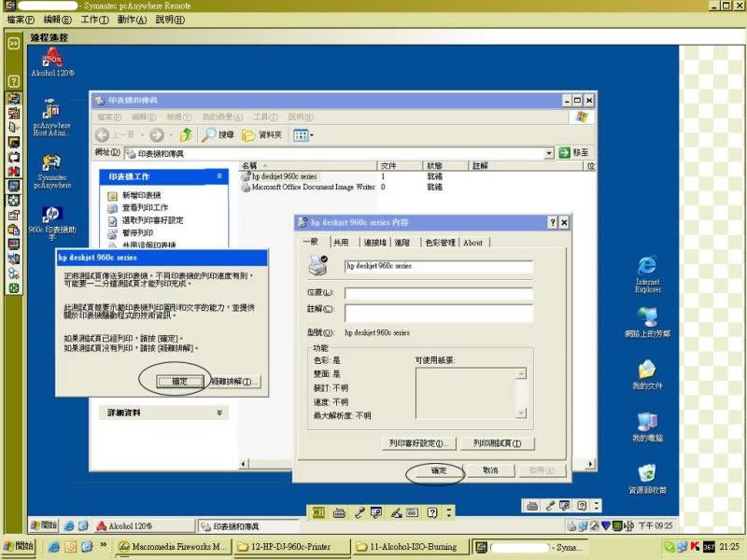Screen dimensions: 747x560
Task: Click the red X icon in pcAnywhere sidebar
Action: pos(14,172)
